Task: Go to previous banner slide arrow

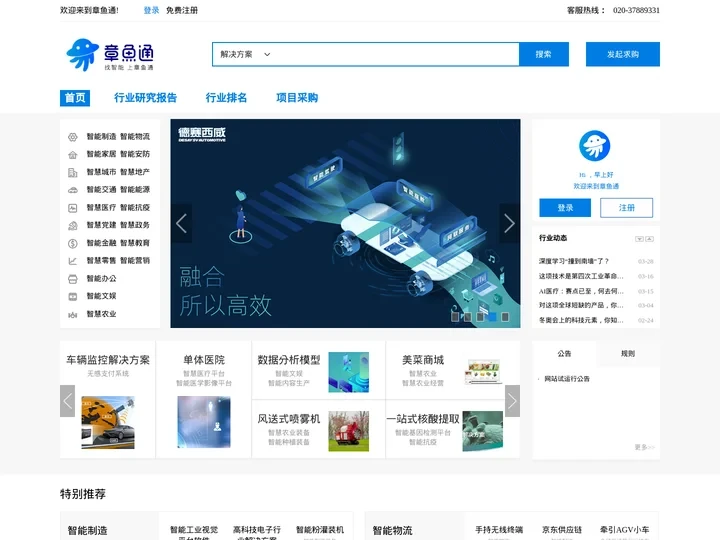Action: click(181, 224)
